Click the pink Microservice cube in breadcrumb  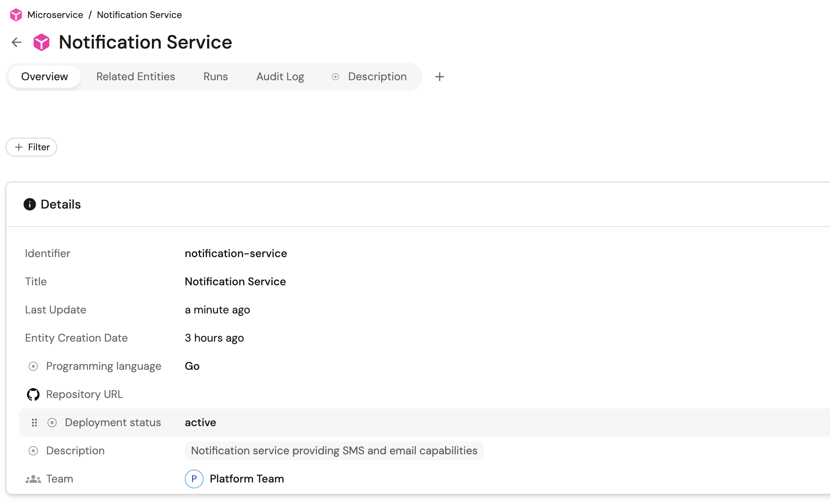pyautogui.click(x=16, y=15)
